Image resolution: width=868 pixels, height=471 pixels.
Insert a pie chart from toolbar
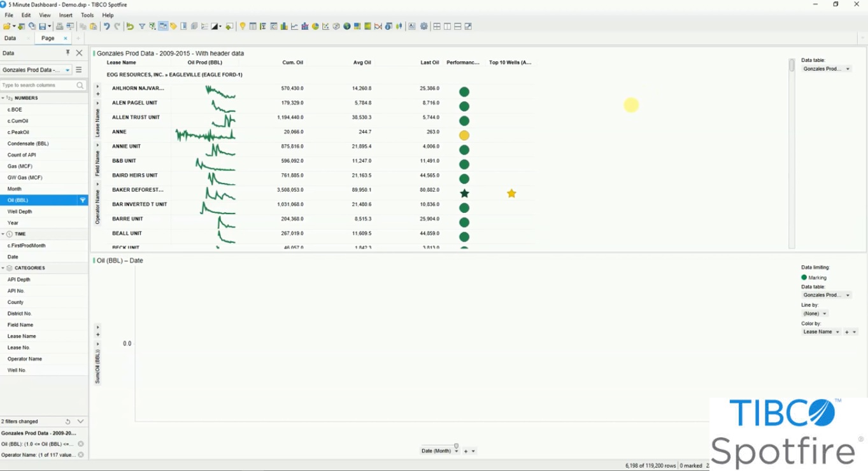click(x=315, y=26)
